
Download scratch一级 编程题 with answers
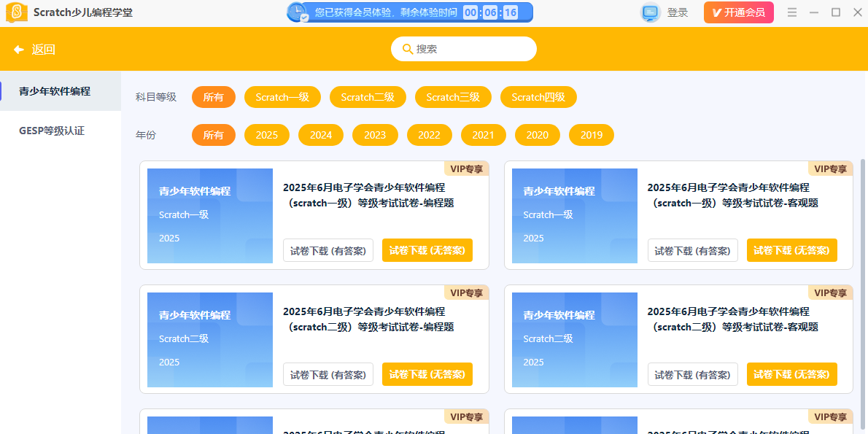(328, 250)
